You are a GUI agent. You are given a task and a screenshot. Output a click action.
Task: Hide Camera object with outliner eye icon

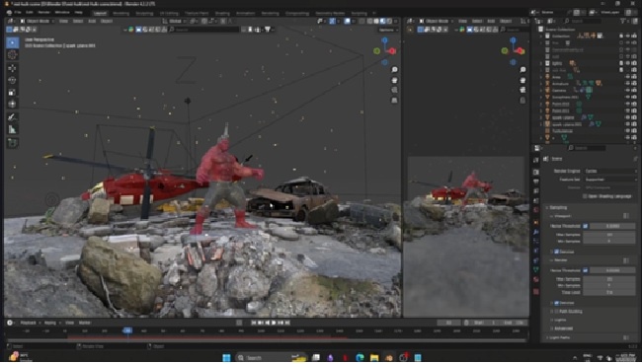(627, 90)
